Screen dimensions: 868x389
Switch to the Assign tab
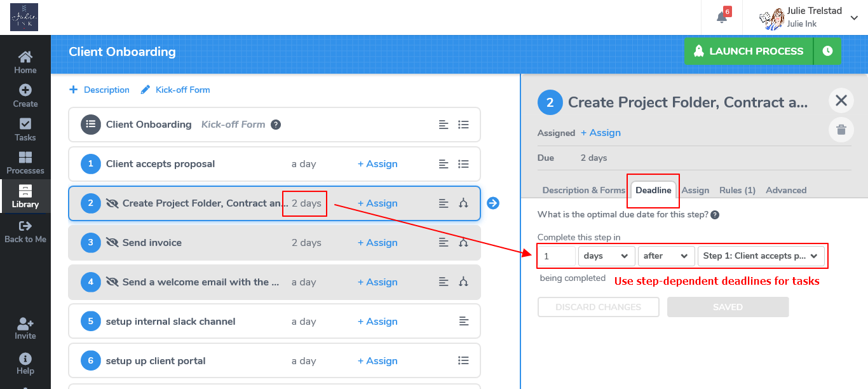coord(695,190)
